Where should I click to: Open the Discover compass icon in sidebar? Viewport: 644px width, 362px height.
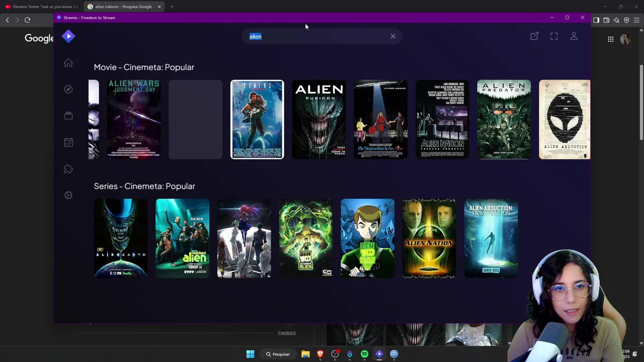(x=68, y=89)
